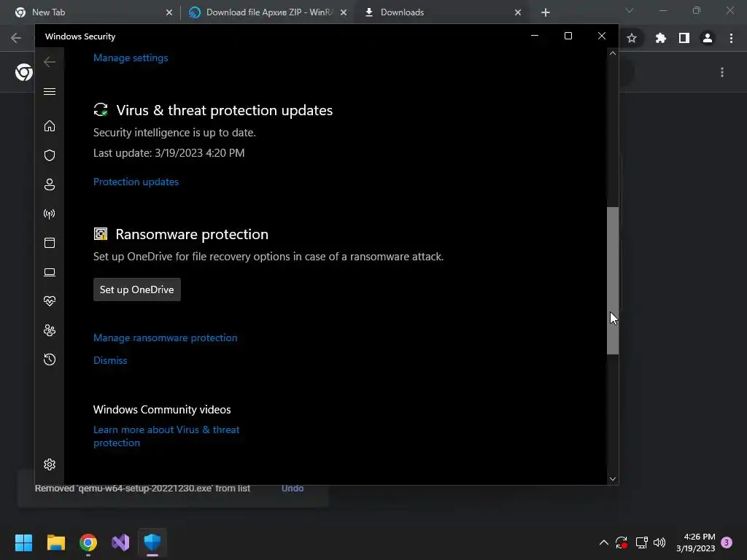The image size is (747, 560).
Task: Open the Home section icon
Action: 50,125
